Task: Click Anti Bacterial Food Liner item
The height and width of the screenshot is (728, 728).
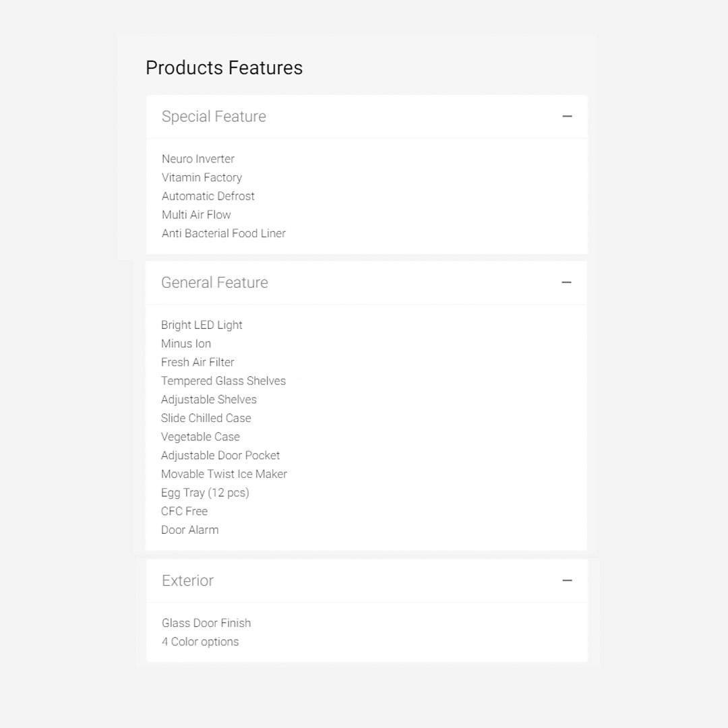Action: [223, 233]
